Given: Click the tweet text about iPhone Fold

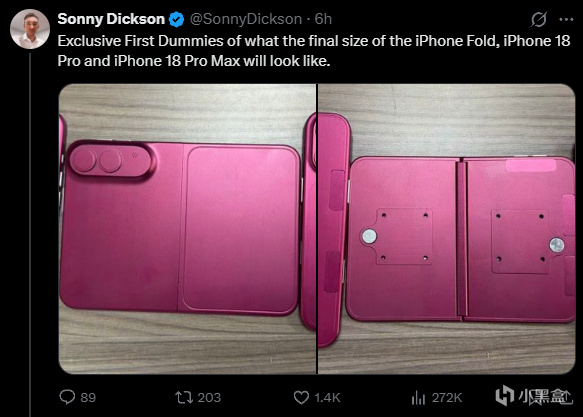Looking at the screenshot, I should click(314, 51).
